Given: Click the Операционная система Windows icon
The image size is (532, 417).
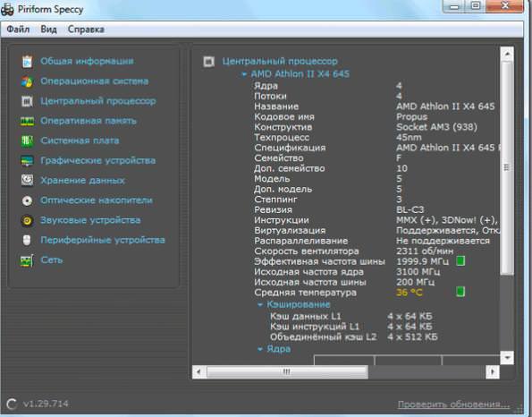Looking at the screenshot, I should (27, 81).
